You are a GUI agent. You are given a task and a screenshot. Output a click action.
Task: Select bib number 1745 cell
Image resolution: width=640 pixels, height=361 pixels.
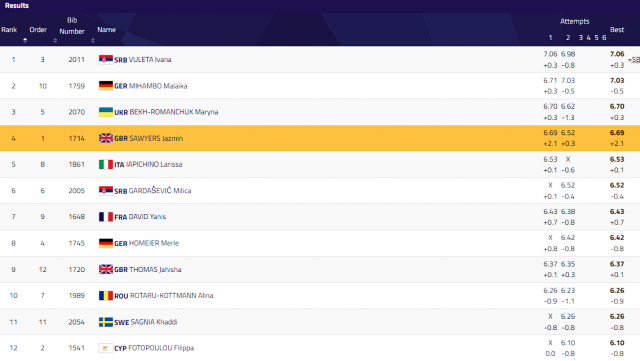click(x=76, y=243)
